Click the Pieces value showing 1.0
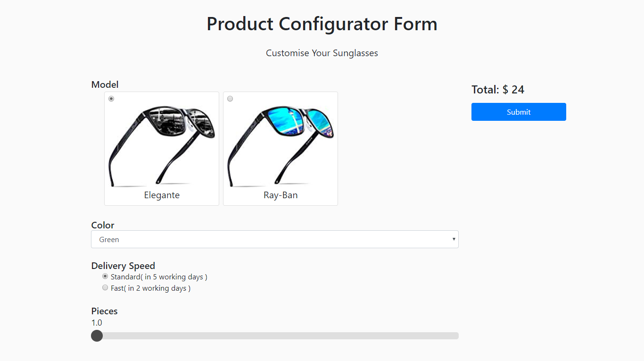 pyautogui.click(x=97, y=322)
